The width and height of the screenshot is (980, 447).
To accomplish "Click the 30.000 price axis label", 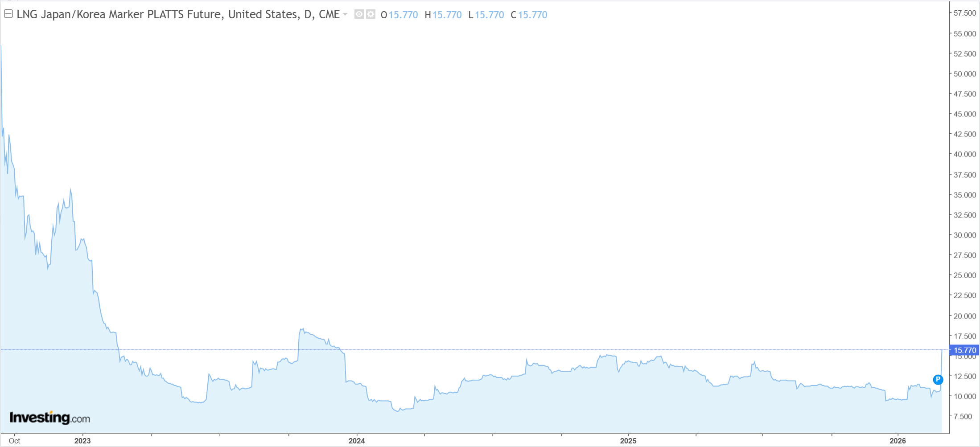I will pos(965,235).
